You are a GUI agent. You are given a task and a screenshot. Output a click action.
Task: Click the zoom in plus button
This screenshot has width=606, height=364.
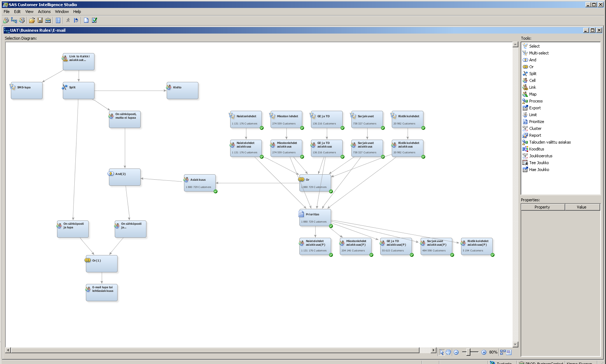pyautogui.click(x=484, y=352)
